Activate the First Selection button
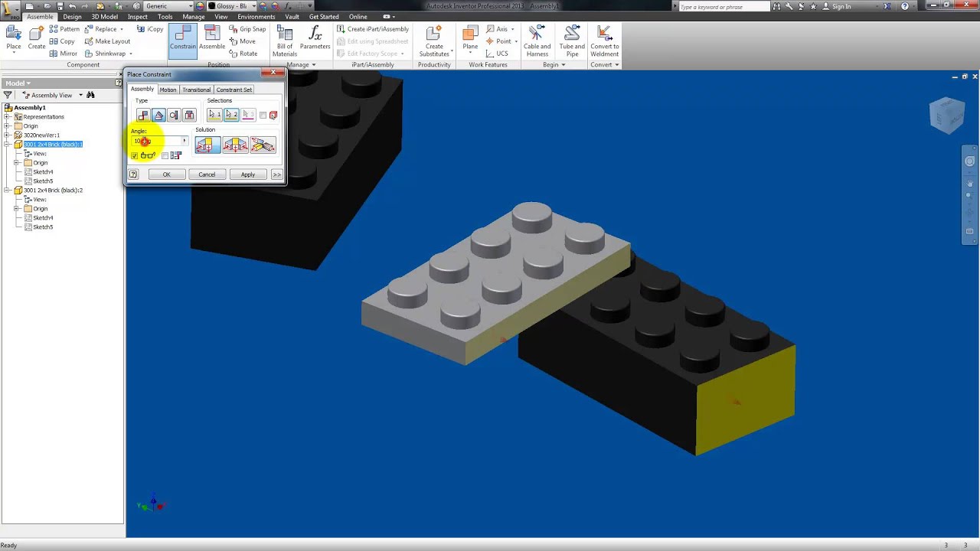The width and height of the screenshot is (980, 551). pos(214,115)
